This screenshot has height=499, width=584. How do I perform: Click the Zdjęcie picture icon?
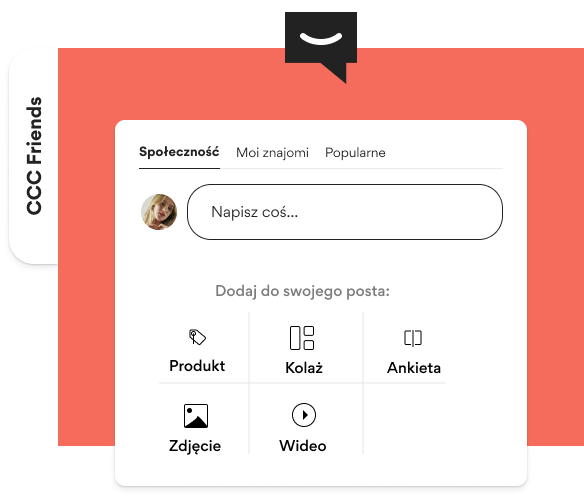pyautogui.click(x=196, y=416)
